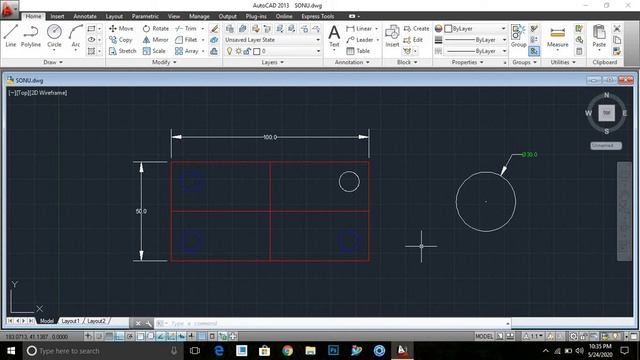Expand the Properties panel

pos(468,62)
